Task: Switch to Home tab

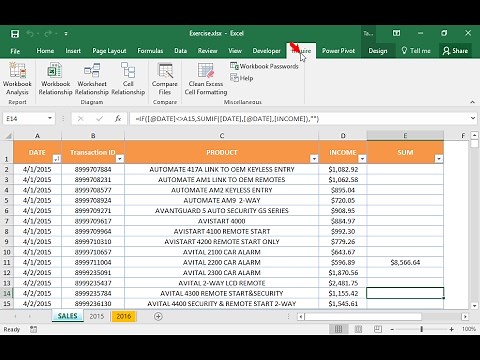Action: 45,51
